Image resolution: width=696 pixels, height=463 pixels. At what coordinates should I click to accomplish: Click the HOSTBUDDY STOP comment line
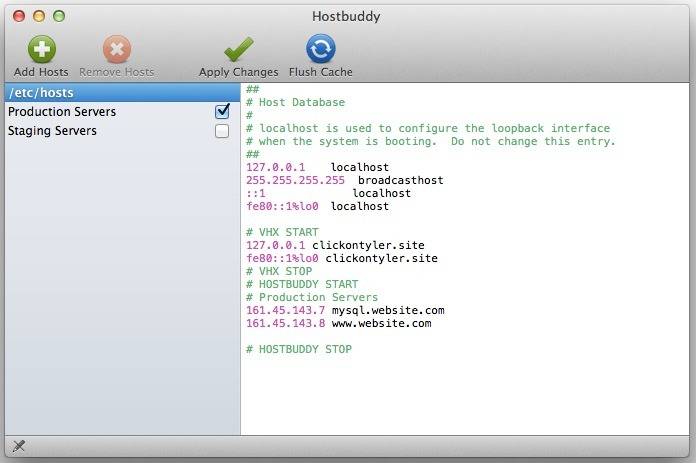pyautogui.click(x=299, y=349)
